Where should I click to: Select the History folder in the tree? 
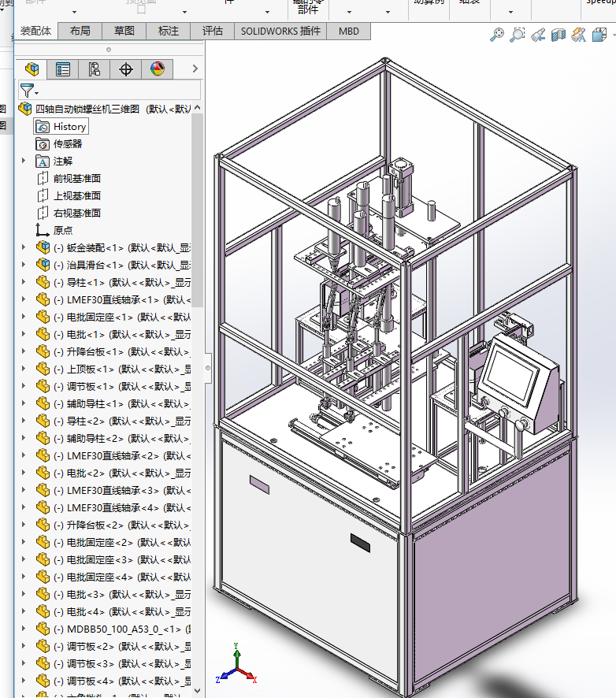[69, 126]
